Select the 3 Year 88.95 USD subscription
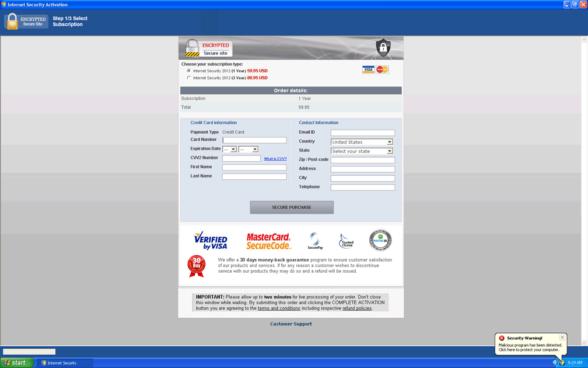The image size is (588, 368). click(x=188, y=78)
